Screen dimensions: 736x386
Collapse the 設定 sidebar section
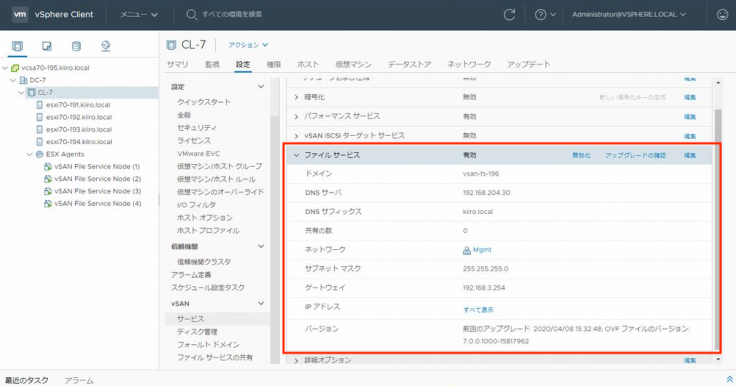click(261, 86)
